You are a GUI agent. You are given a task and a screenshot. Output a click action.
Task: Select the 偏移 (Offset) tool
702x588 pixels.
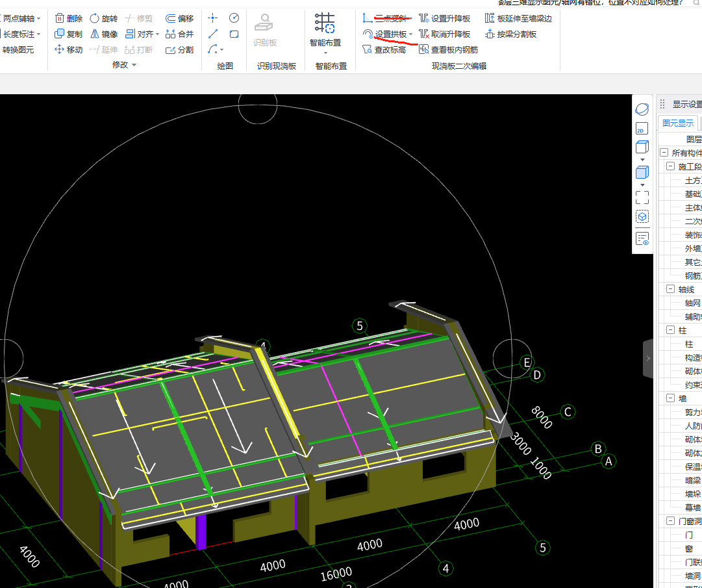pos(179,18)
